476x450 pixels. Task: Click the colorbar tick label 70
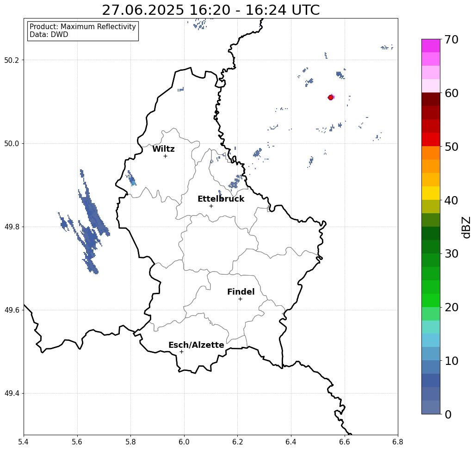[451, 39]
